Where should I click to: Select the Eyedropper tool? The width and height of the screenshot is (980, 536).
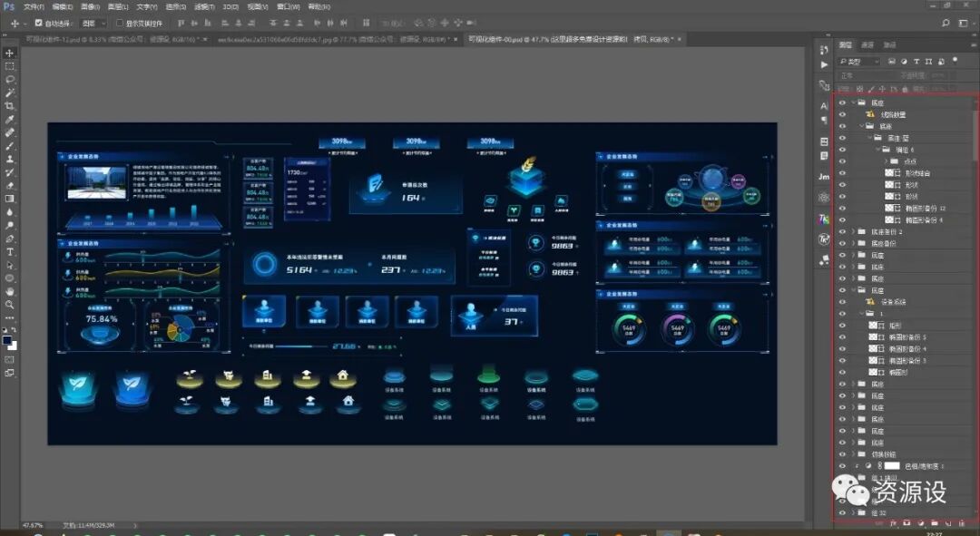click(x=9, y=119)
